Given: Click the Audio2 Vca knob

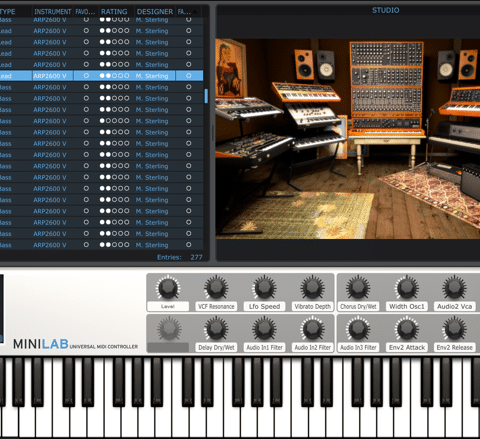Looking at the screenshot, I should (454, 288).
